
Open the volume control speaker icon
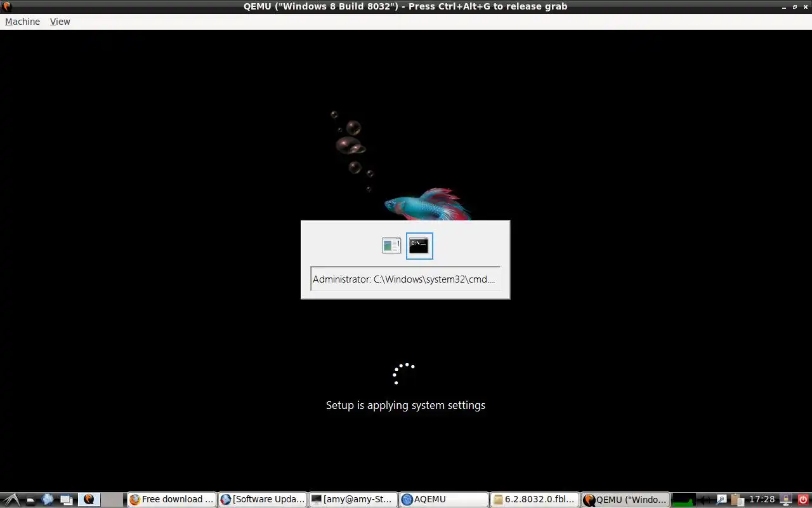pyautogui.click(x=705, y=500)
